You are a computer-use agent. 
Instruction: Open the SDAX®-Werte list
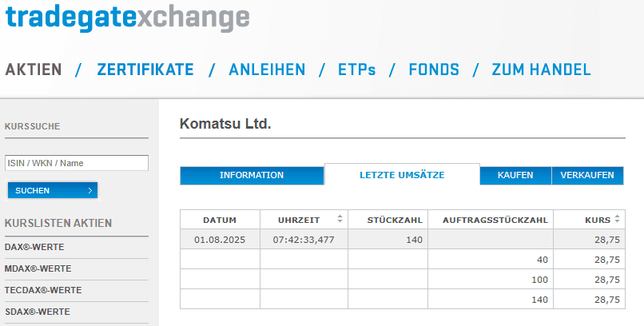coord(38,312)
